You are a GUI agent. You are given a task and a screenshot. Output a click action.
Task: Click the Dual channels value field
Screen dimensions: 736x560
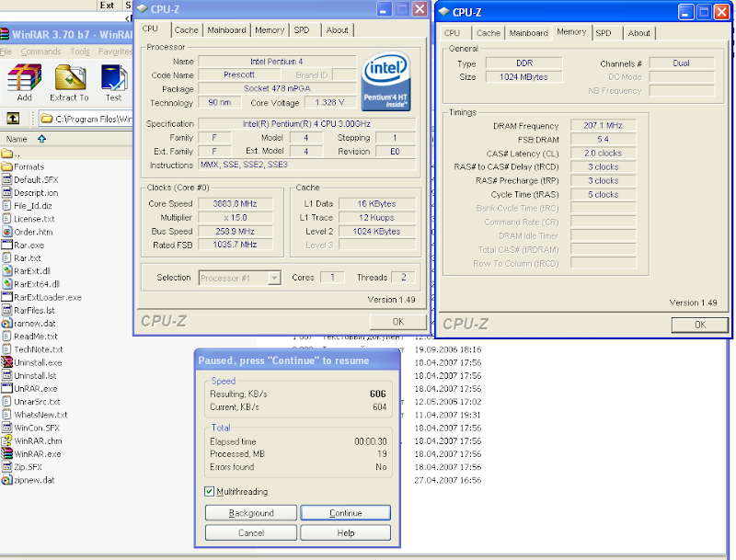pyautogui.click(x=682, y=63)
